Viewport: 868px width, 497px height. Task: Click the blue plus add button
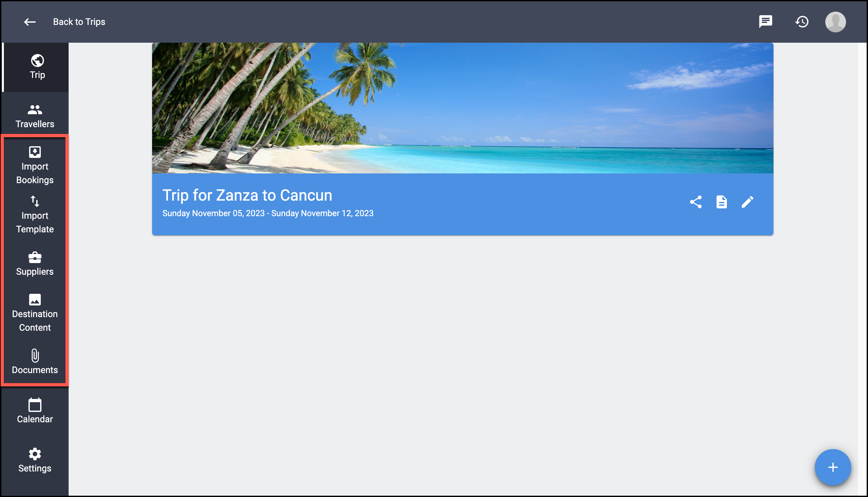pyautogui.click(x=833, y=467)
